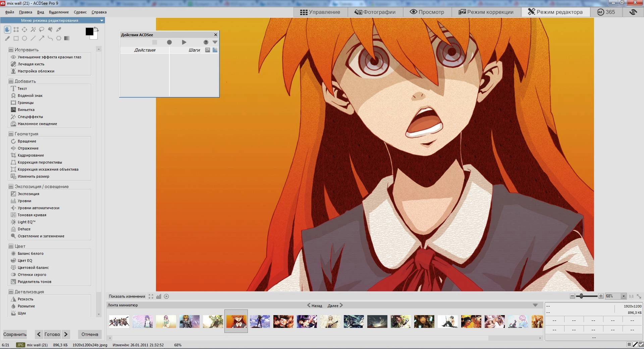Collapse the Добавить group
Viewport: 644px width, 349px height.
point(11,81)
